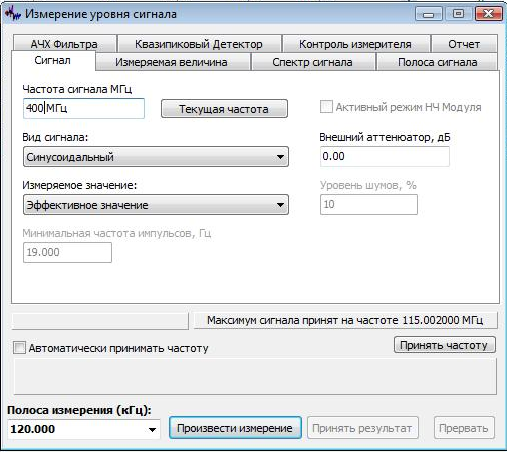
Task: Minimize the Измерение уровня сигнала window
Action: tap(428, 14)
